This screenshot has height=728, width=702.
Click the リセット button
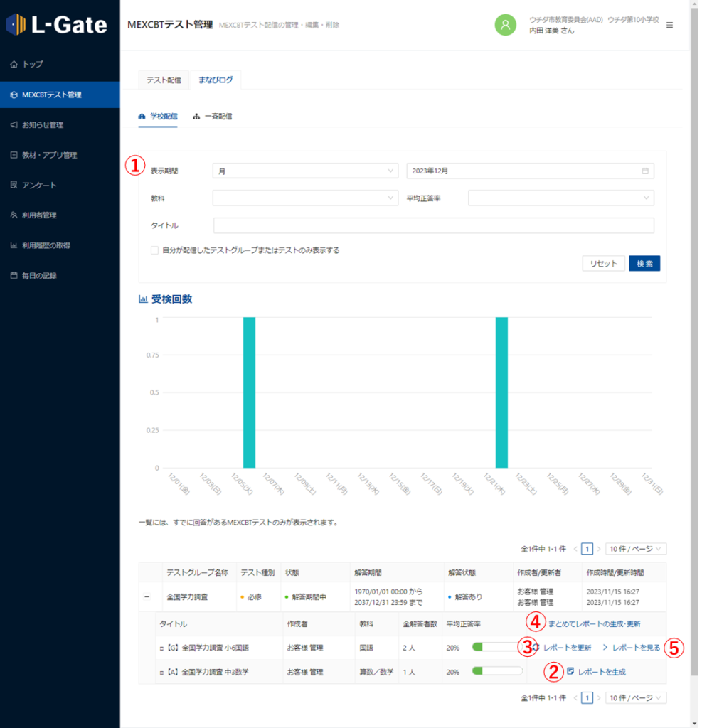click(x=603, y=264)
